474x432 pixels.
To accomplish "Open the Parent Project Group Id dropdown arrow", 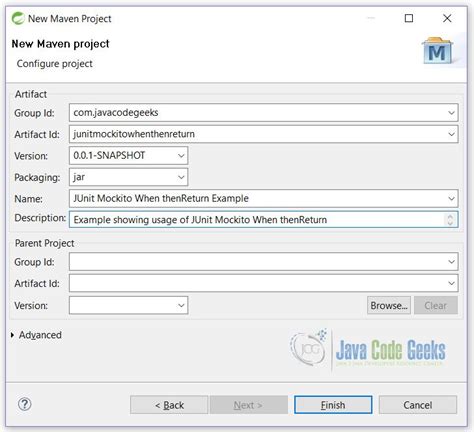I will (451, 262).
